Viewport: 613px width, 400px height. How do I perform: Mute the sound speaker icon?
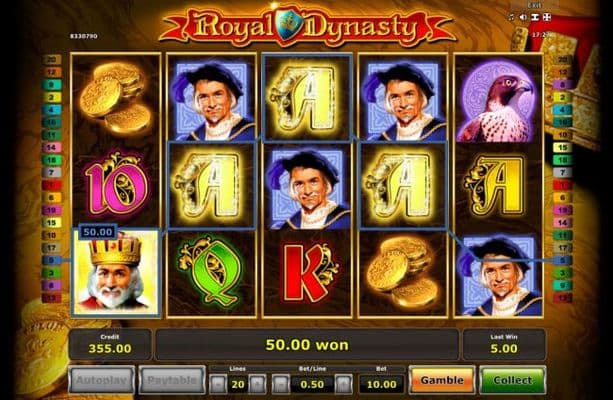pyautogui.click(x=523, y=17)
